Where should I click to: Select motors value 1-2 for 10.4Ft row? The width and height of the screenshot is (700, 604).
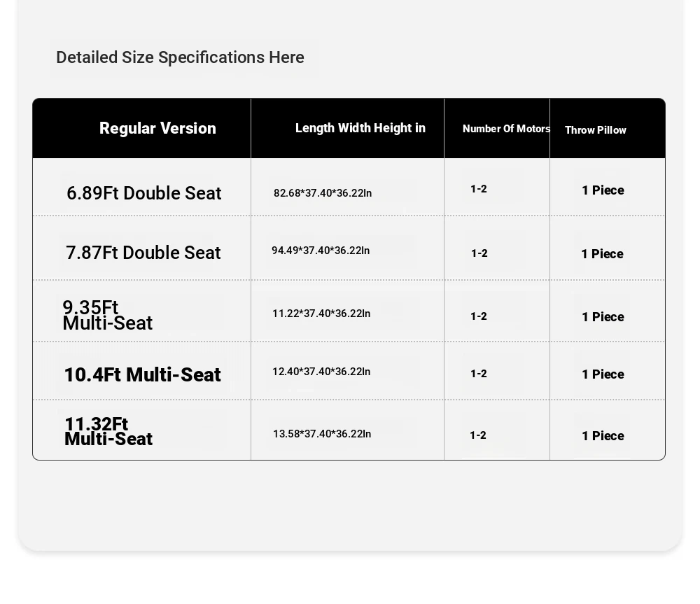click(479, 374)
